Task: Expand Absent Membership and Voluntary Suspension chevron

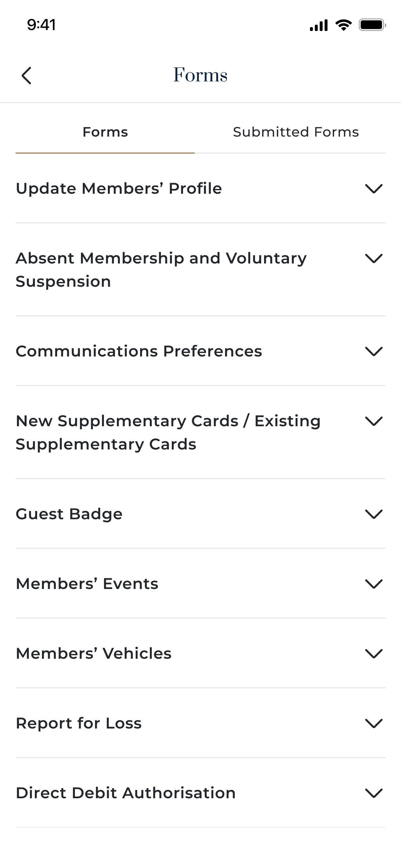Action: [x=374, y=258]
